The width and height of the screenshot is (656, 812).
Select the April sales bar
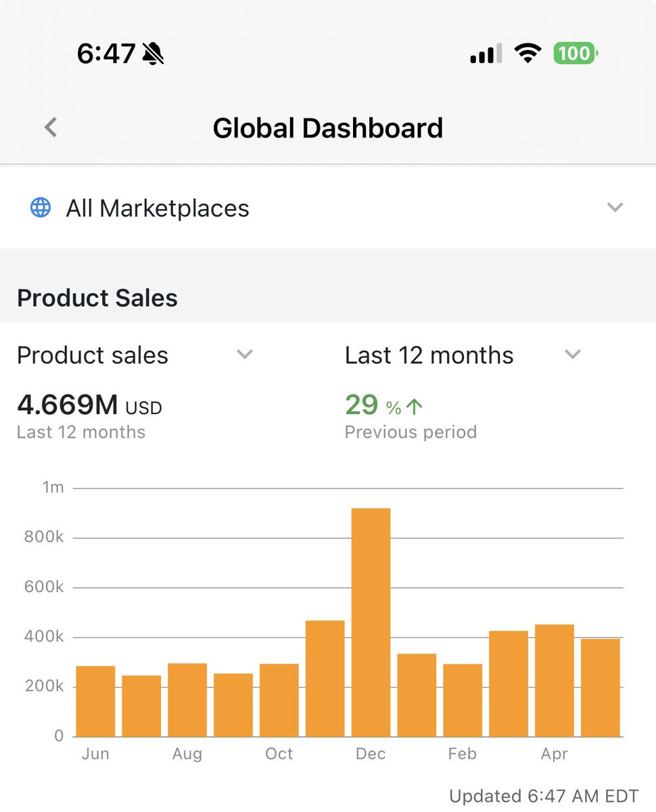(x=555, y=681)
